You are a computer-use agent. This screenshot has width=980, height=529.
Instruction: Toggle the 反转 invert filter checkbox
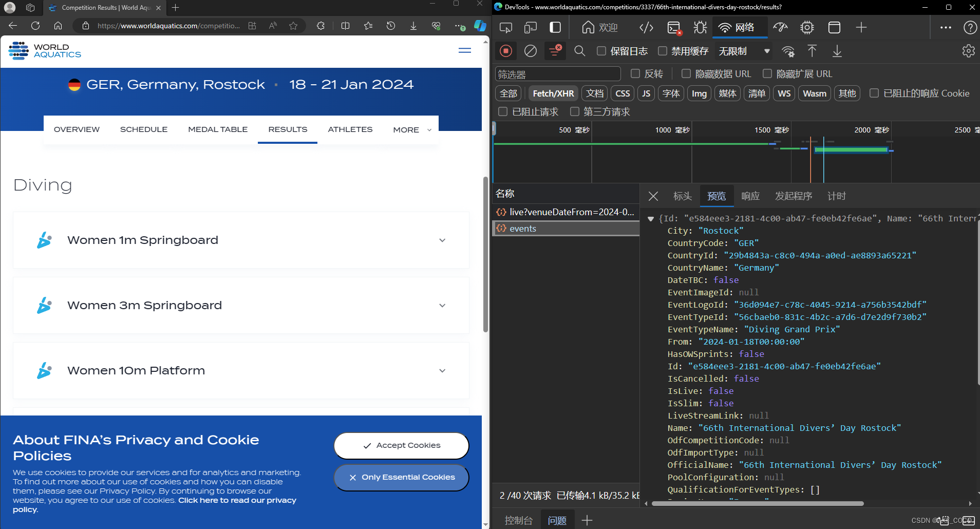(635, 74)
